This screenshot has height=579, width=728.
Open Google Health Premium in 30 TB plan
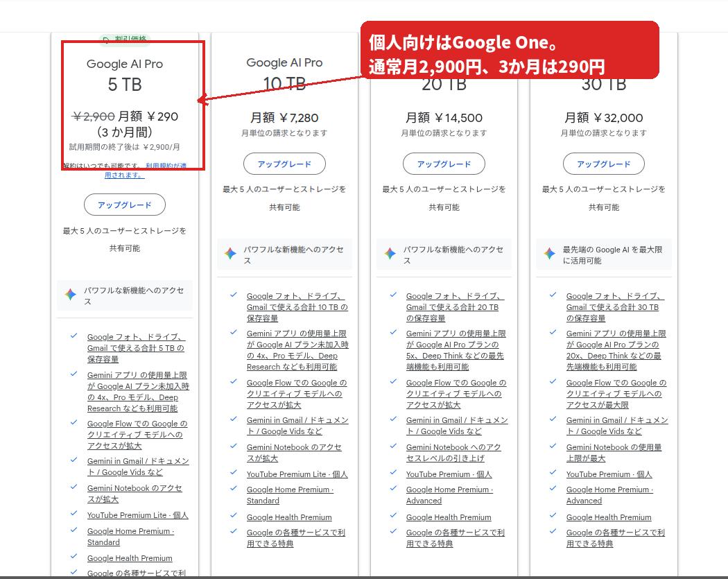(x=609, y=517)
